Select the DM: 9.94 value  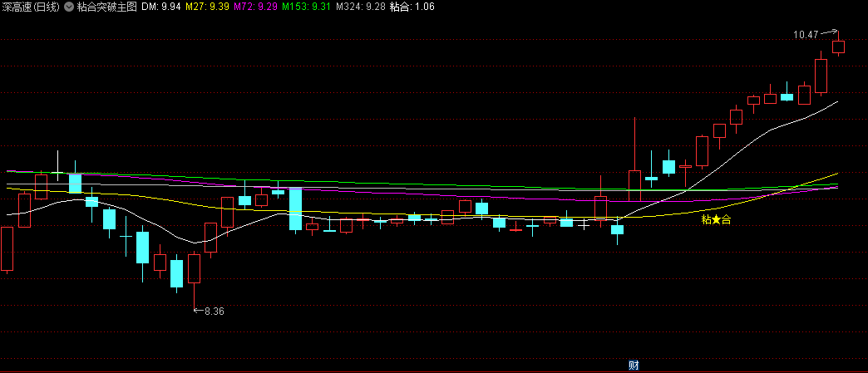161,7
